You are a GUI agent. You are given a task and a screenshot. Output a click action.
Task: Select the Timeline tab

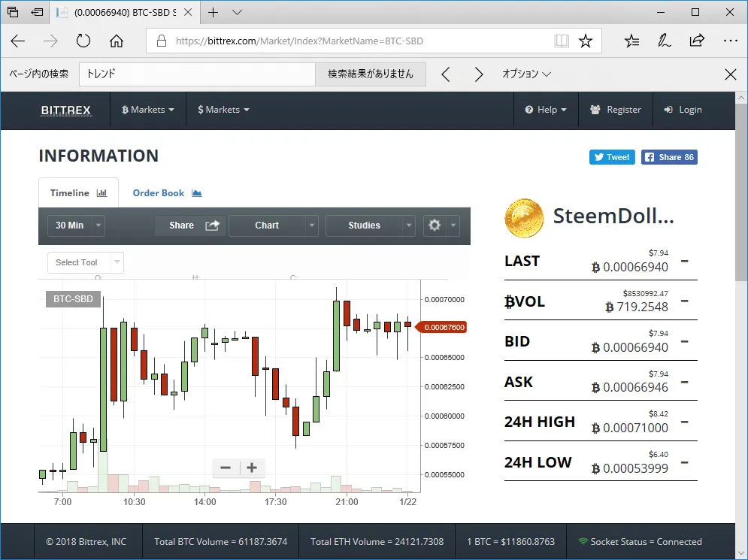(78, 192)
